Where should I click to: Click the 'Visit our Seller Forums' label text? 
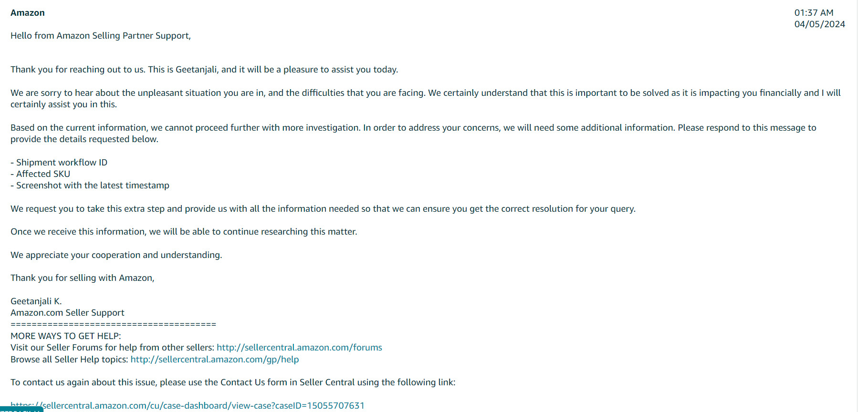pos(112,348)
